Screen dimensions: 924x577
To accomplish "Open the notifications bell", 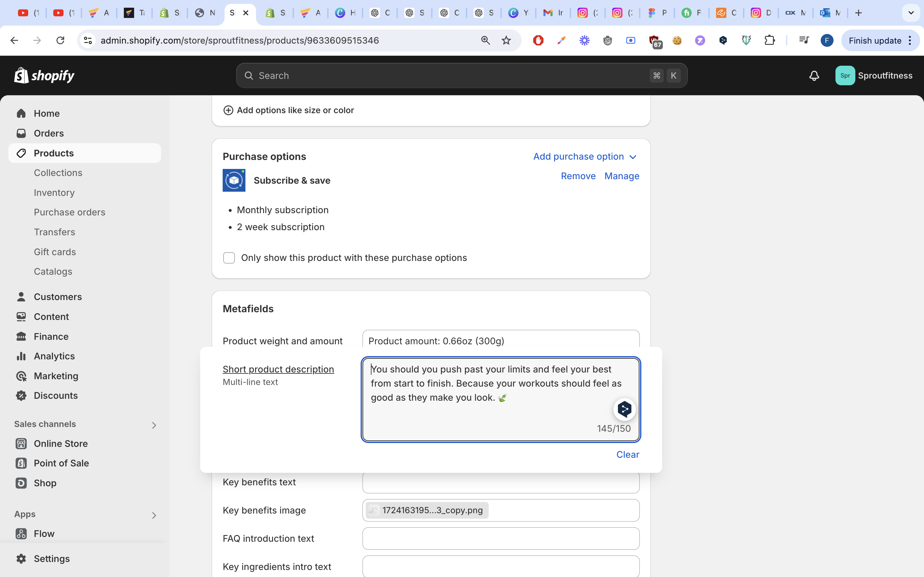I will [x=814, y=76].
